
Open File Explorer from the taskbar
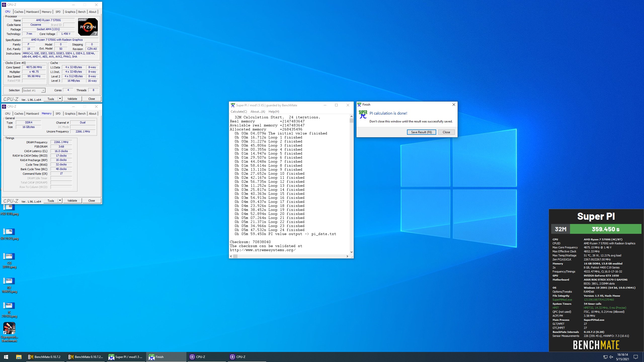(x=19, y=357)
